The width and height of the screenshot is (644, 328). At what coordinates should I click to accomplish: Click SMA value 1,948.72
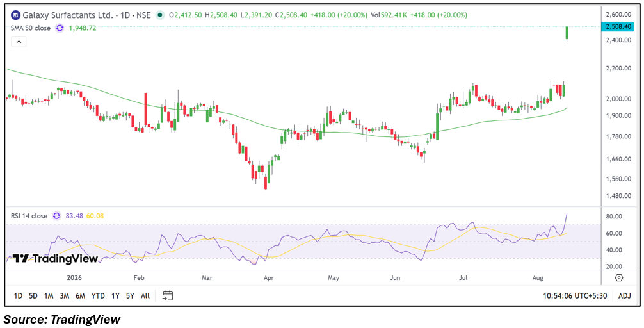83,28
